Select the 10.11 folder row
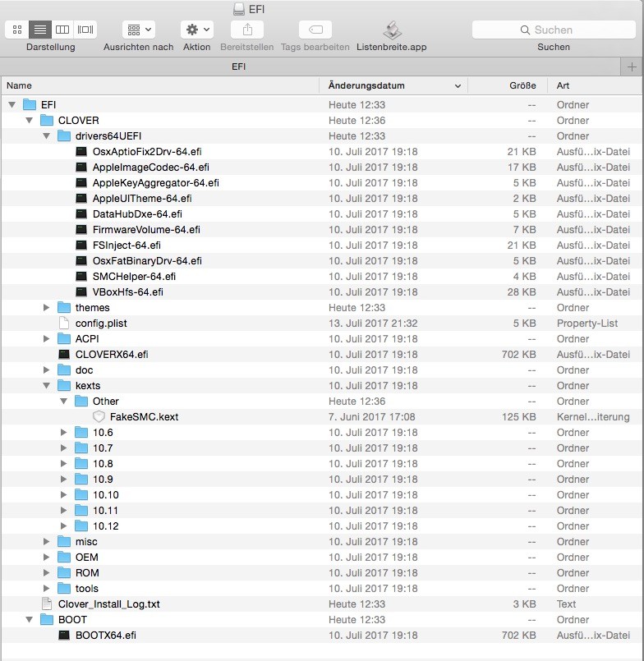 322,510
